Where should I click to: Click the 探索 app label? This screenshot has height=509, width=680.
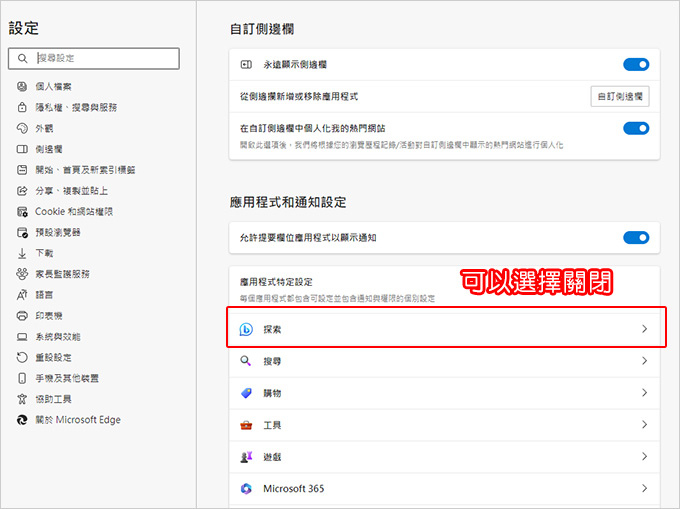pyautogui.click(x=272, y=330)
